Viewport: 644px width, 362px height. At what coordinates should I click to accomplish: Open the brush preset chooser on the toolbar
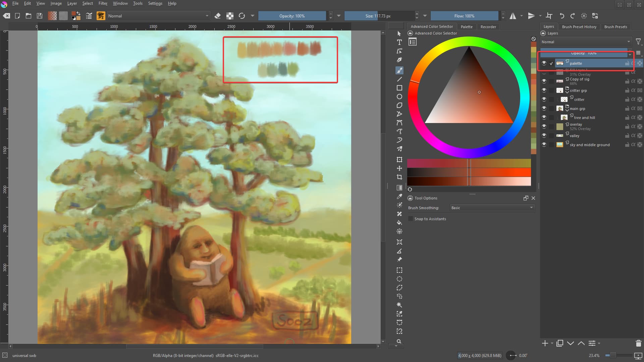(101, 16)
